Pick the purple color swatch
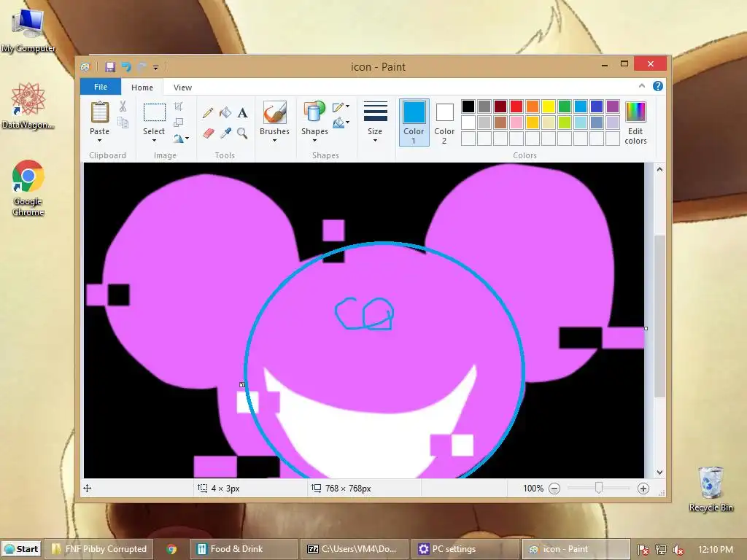This screenshot has width=747, height=560. 613,106
